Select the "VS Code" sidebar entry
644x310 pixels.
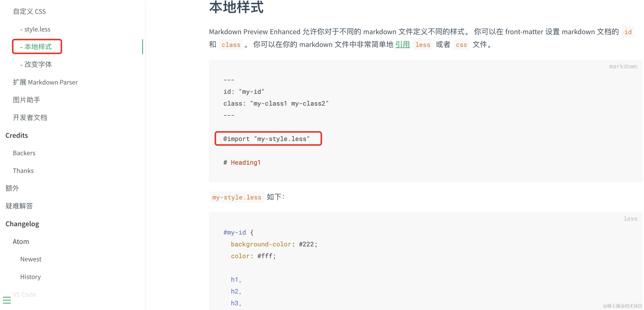tap(24, 294)
